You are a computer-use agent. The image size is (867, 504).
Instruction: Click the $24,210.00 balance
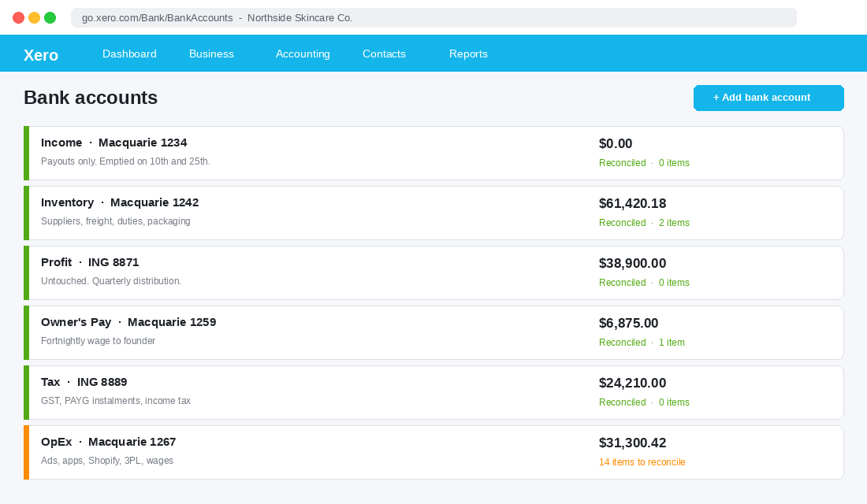(633, 383)
